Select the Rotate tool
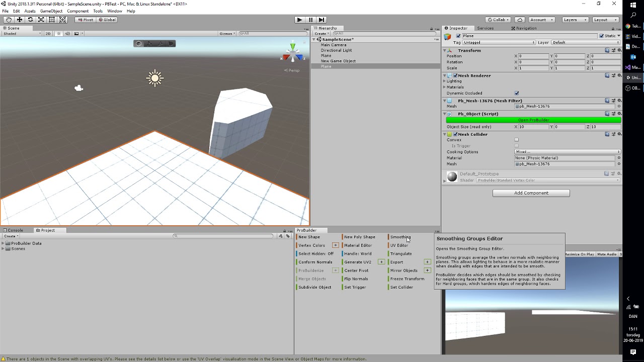 coord(30,20)
